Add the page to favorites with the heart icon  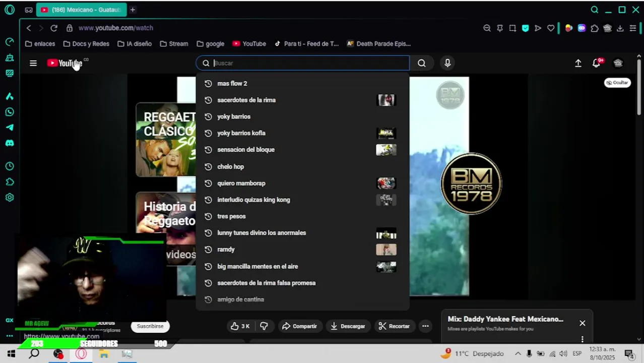coord(551,28)
